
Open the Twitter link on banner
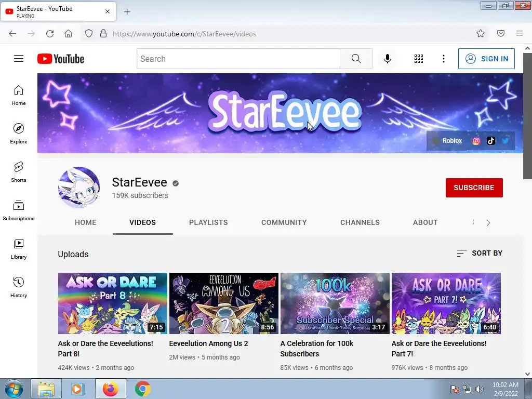[505, 141]
